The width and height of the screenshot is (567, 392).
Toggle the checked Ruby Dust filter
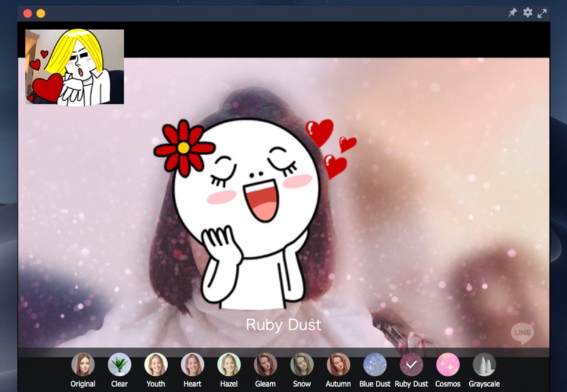pos(411,365)
